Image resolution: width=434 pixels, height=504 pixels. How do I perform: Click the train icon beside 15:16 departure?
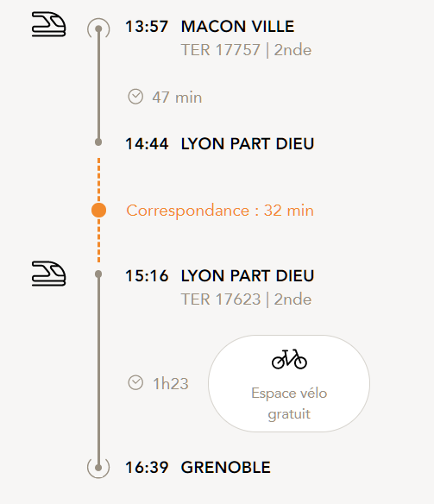[48, 274]
